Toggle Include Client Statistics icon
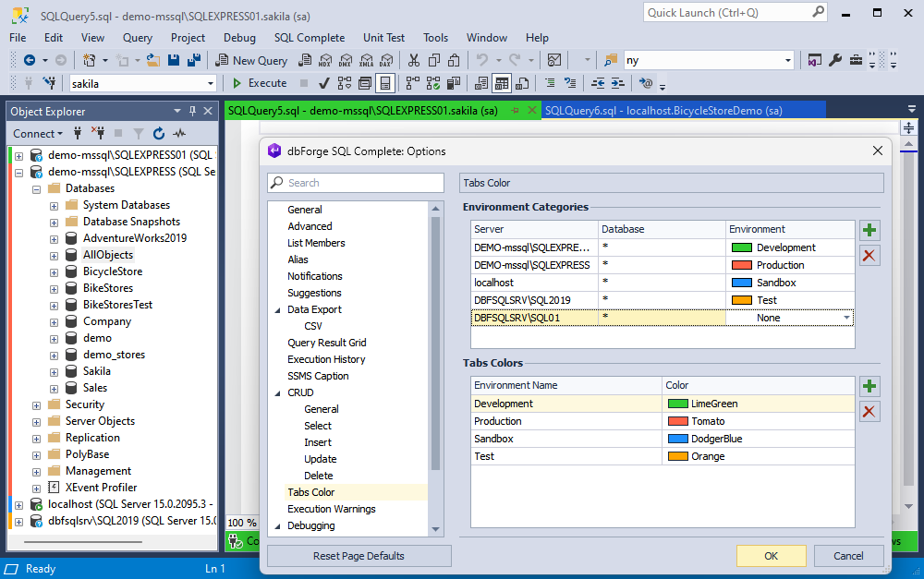The height and width of the screenshot is (579, 924). pos(454,84)
